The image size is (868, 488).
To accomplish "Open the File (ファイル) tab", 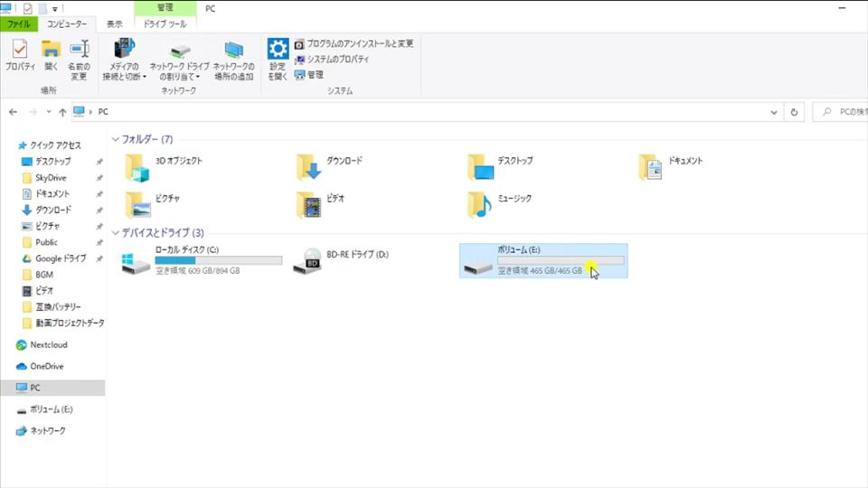I will click(19, 24).
